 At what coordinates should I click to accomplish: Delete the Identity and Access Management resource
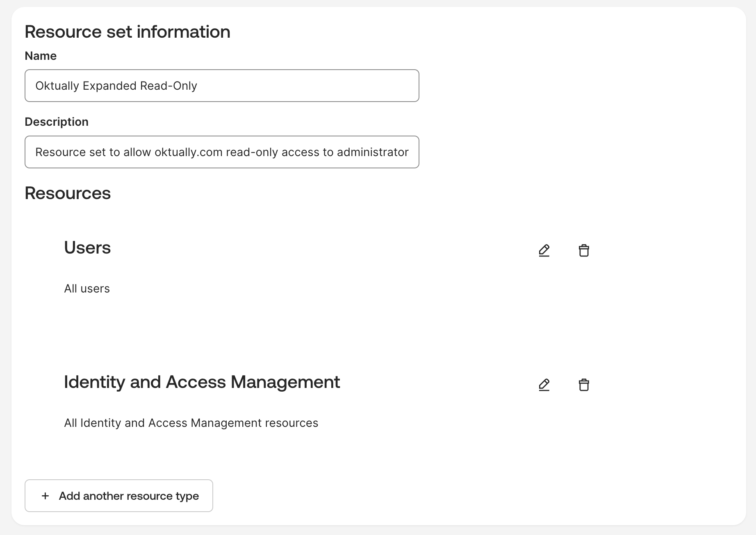pyautogui.click(x=584, y=385)
